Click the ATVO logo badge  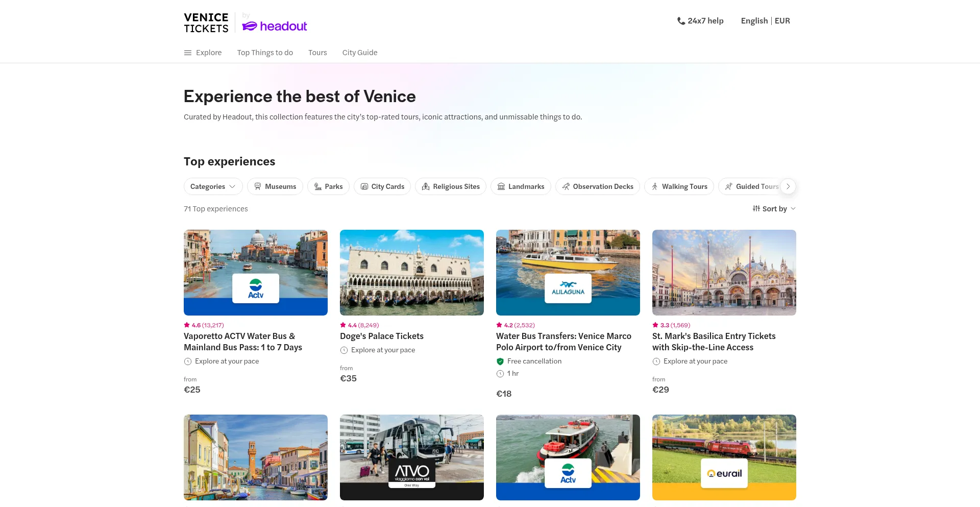point(412,473)
